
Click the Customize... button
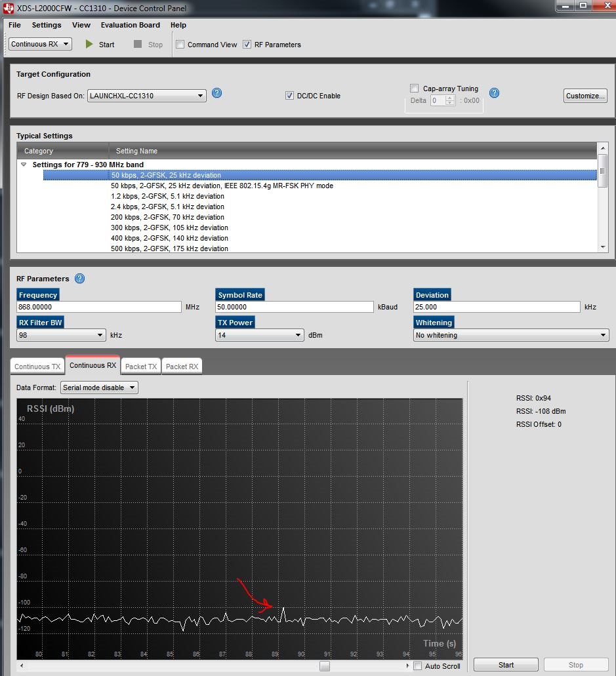point(585,96)
